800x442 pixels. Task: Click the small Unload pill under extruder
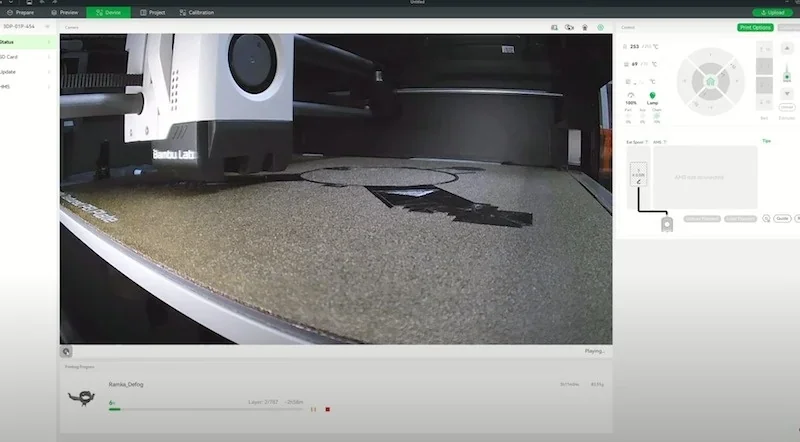pyautogui.click(x=787, y=107)
